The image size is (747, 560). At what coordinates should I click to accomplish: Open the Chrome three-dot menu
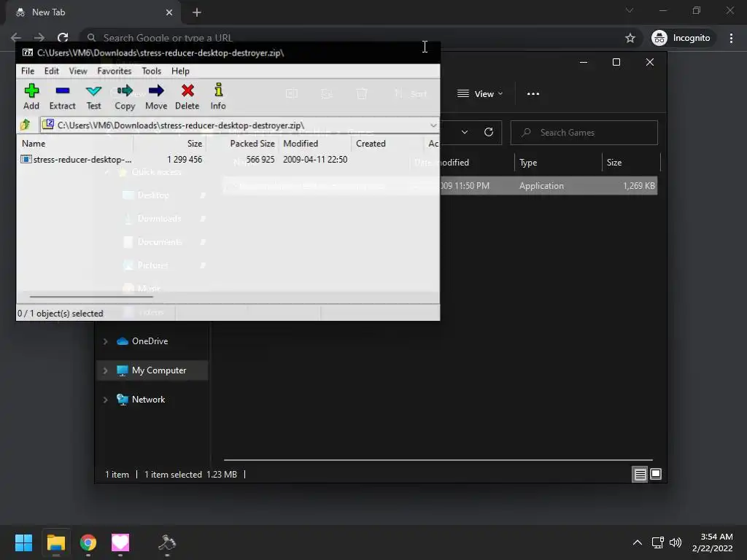(731, 38)
